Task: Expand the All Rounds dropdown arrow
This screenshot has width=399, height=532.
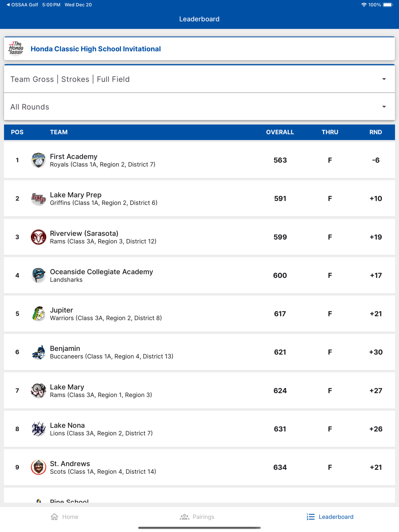Action: 384,107
